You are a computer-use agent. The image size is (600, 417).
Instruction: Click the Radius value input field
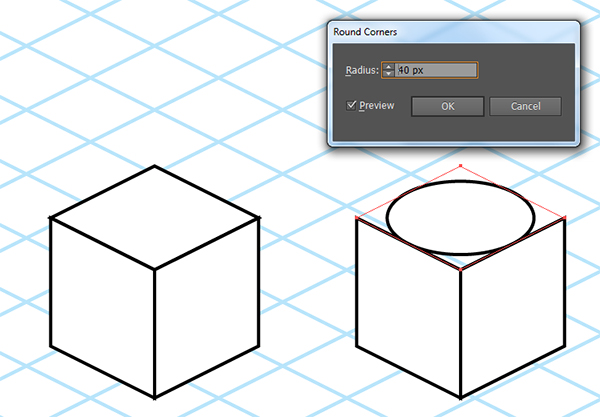(436, 70)
